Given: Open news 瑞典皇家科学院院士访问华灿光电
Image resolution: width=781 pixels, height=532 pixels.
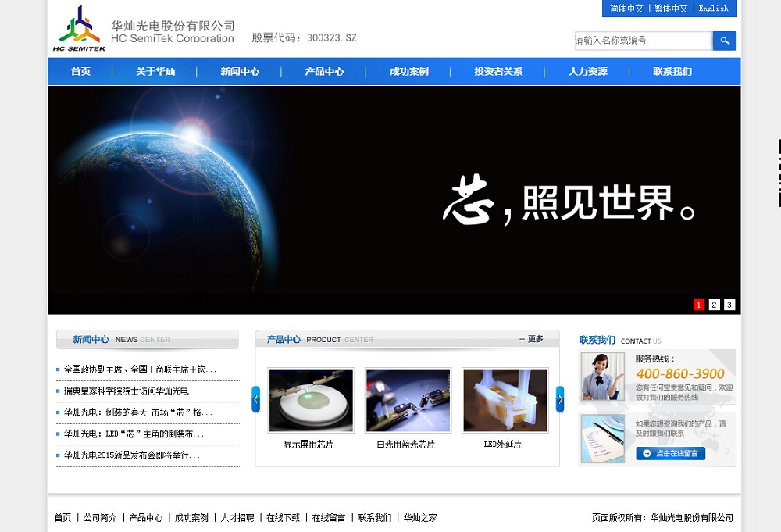Looking at the screenshot, I should coord(126,391).
